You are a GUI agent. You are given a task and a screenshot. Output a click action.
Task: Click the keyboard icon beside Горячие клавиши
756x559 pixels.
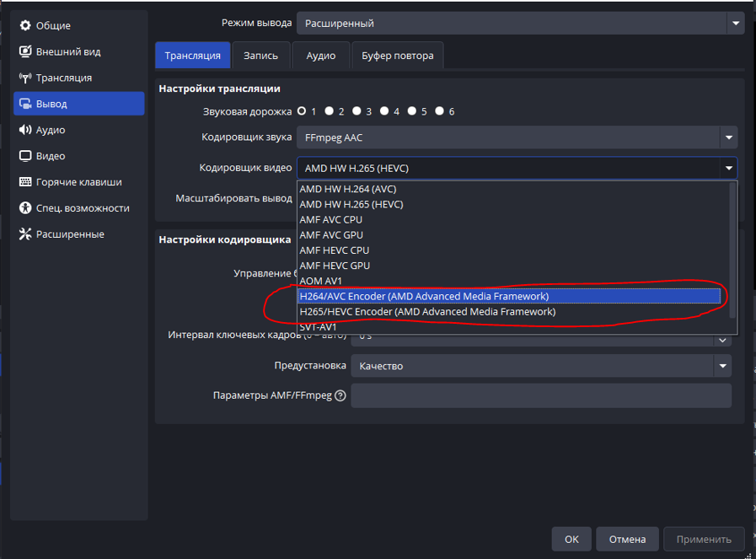[x=25, y=182]
